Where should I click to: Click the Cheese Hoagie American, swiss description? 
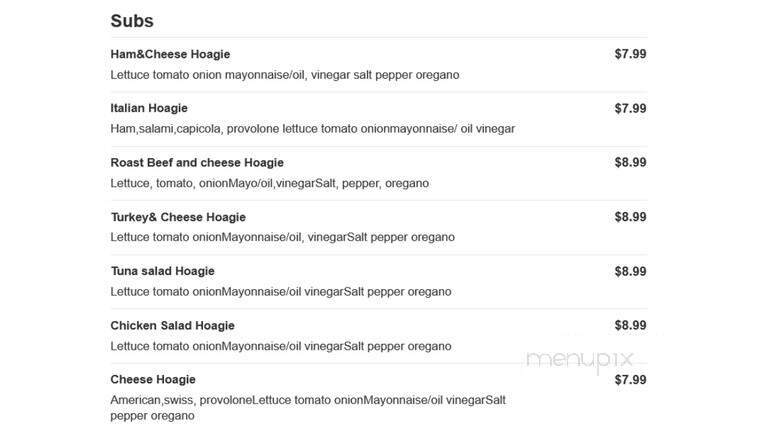308,408
